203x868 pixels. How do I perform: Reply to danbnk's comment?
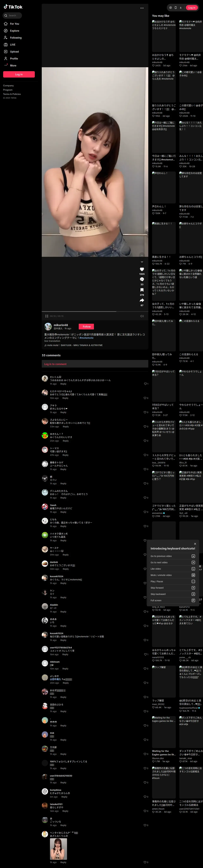click(66, 569)
